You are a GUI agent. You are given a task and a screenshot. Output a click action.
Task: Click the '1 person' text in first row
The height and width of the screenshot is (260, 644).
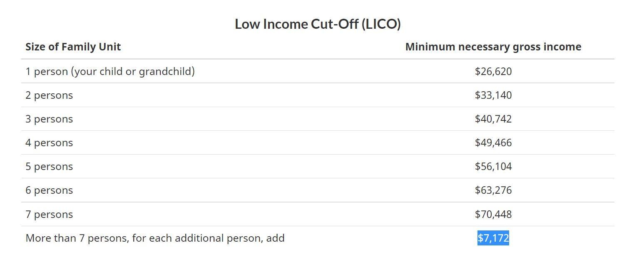click(47, 72)
